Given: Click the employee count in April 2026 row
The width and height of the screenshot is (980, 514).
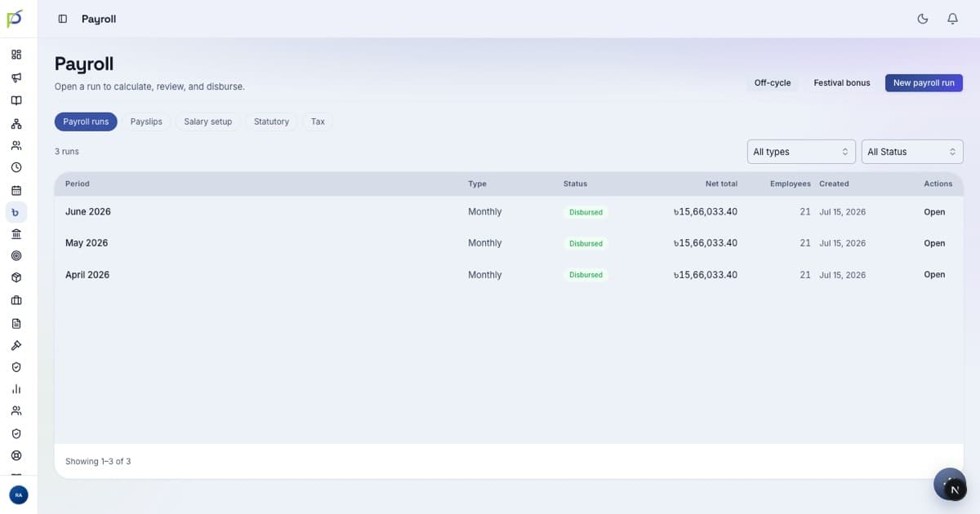Looking at the screenshot, I should [x=805, y=275].
